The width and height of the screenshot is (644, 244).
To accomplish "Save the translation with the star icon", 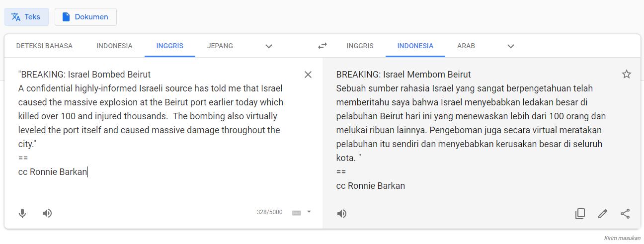I will (x=627, y=74).
